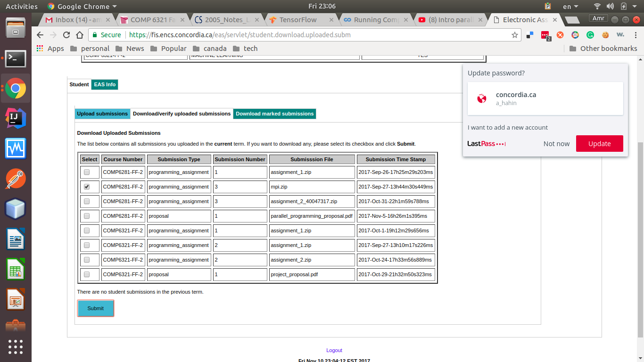
Task: Open the LastPass extension icon in toolbar
Action: point(545,35)
